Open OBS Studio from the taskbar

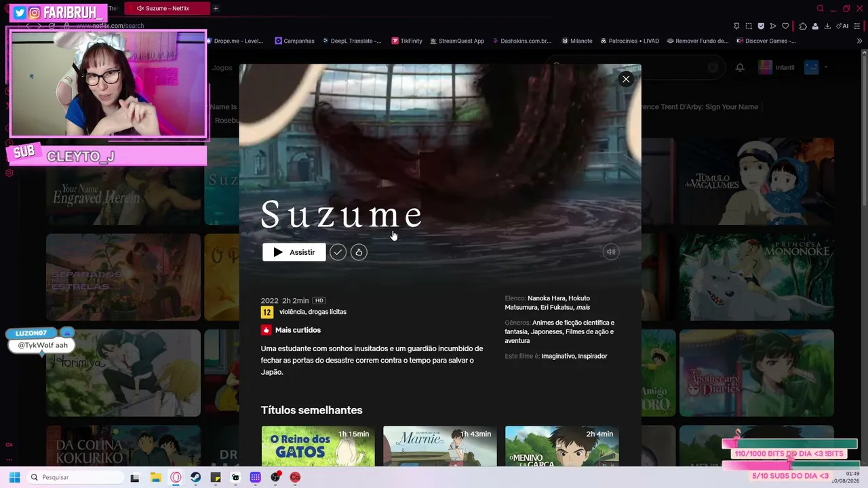tap(275, 477)
